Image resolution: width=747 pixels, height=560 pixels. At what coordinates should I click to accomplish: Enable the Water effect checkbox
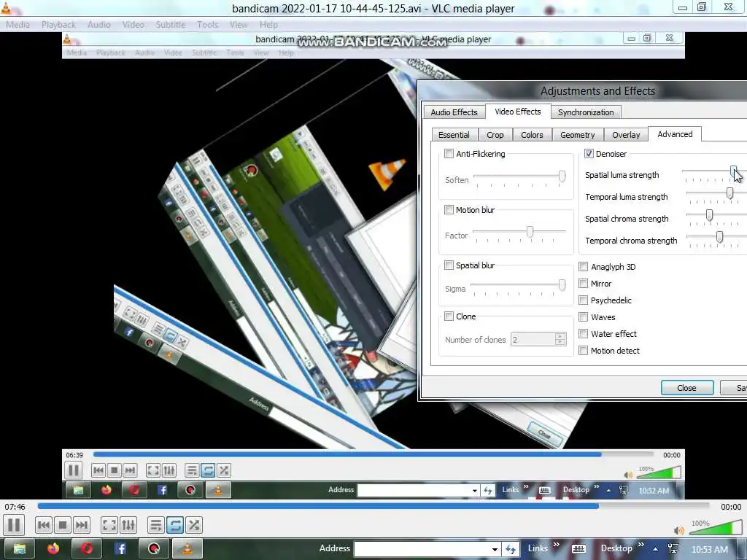pos(583,334)
